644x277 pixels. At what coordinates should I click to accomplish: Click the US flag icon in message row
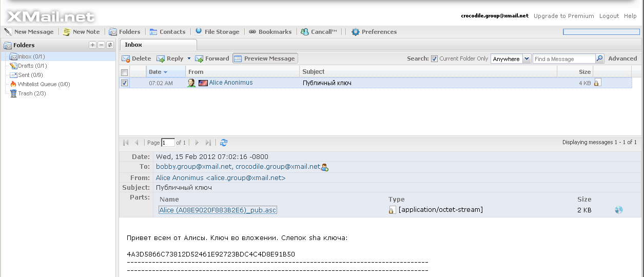click(x=203, y=83)
